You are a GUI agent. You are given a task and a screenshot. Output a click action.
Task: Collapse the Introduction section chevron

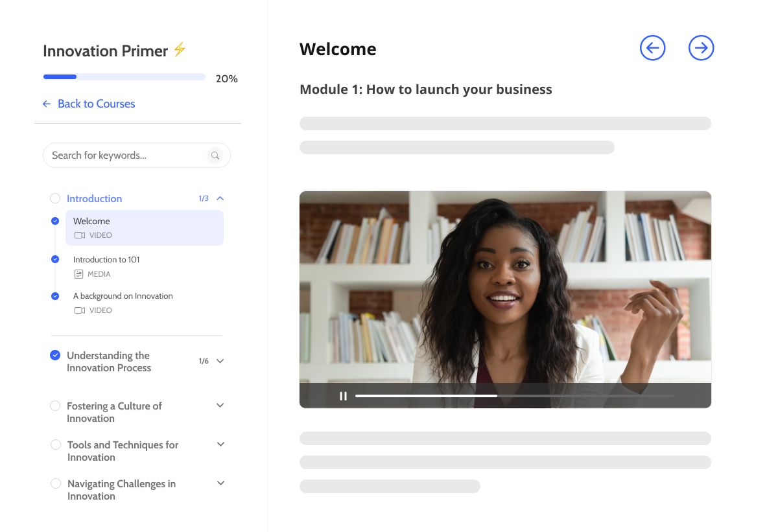pos(220,198)
